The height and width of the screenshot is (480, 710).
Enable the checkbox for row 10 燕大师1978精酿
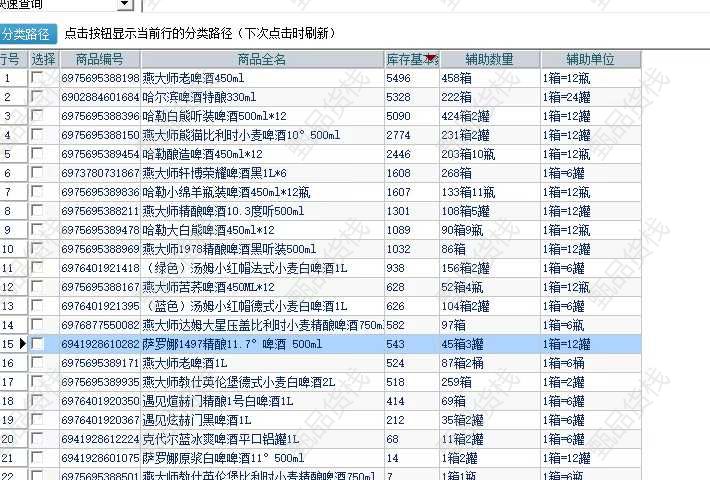(x=37, y=249)
